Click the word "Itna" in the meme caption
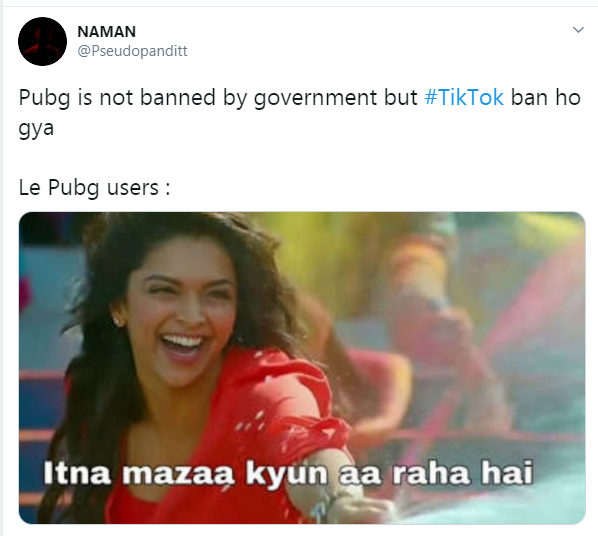Viewport: 598px width, 536px height. (x=77, y=473)
